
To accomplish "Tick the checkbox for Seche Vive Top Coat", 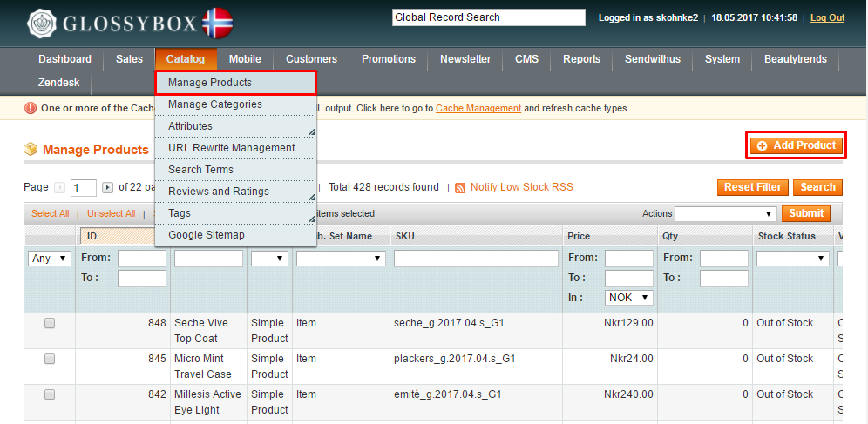I will [50, 323].
